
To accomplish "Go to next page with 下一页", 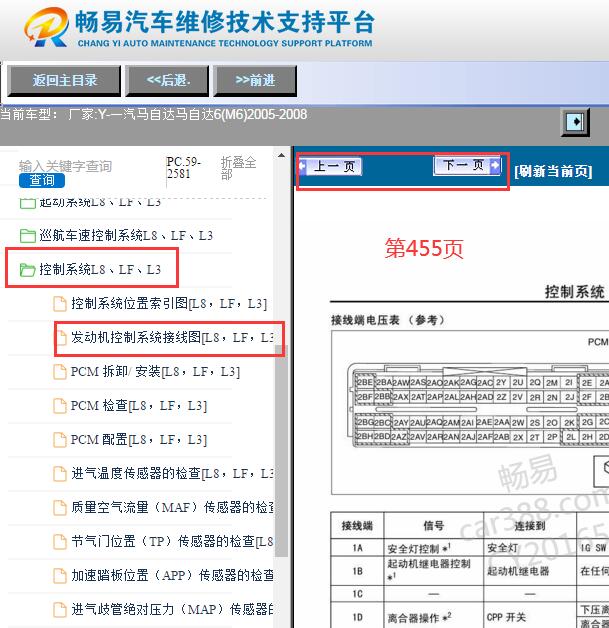I will [467, 165].
